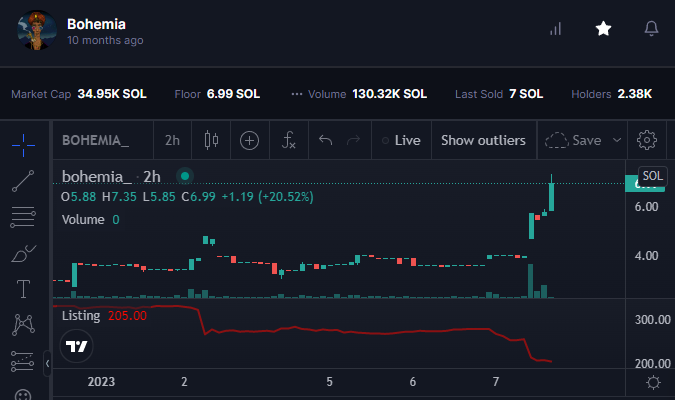Open the indicators fx menu
The width and height of the screenshot is (675, 400).
pos(288,140)
